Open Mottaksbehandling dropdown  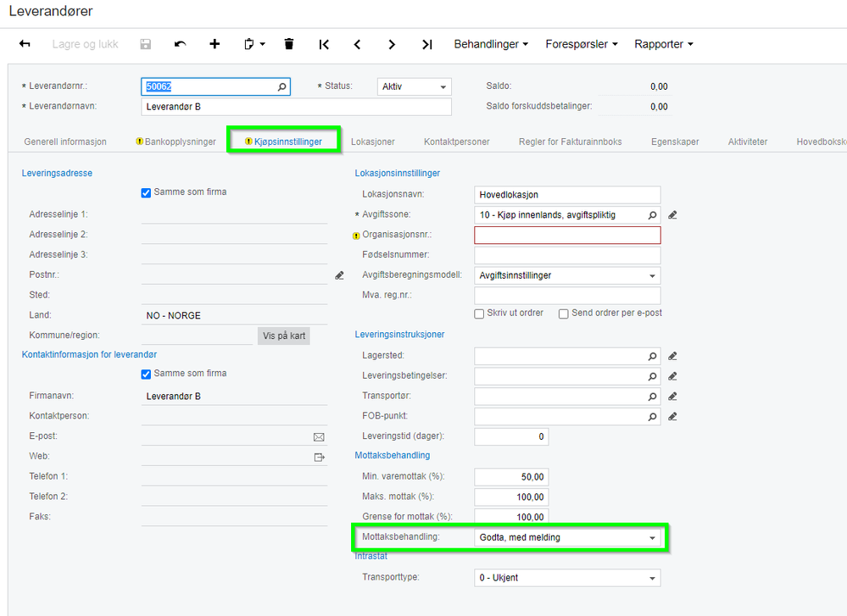[x=567, y=538]
